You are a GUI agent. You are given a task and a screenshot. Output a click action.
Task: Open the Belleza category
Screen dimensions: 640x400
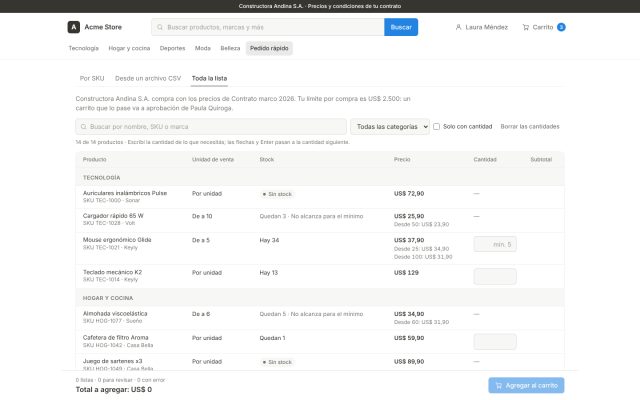(230, 48)
